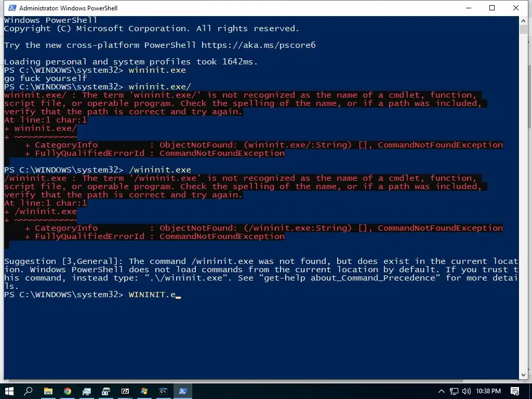Click the scrollbar down arrow
532x399 pixels.
(523, 375)
